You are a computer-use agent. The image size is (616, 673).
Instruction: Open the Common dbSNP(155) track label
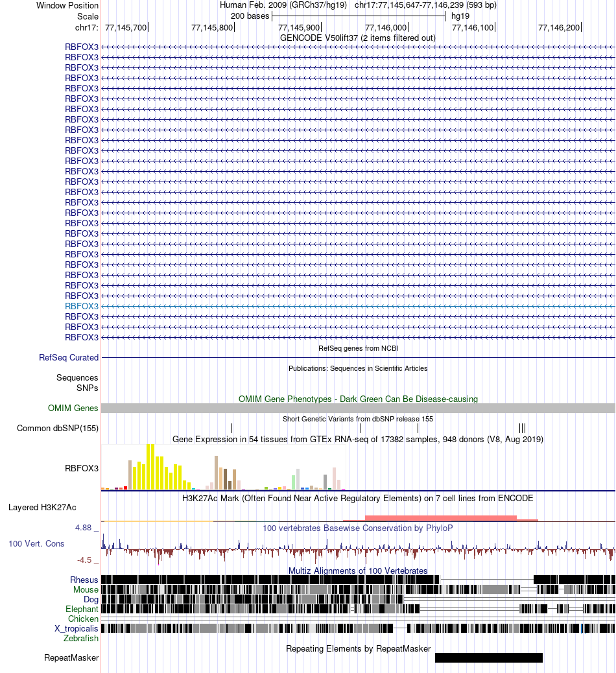58,429
